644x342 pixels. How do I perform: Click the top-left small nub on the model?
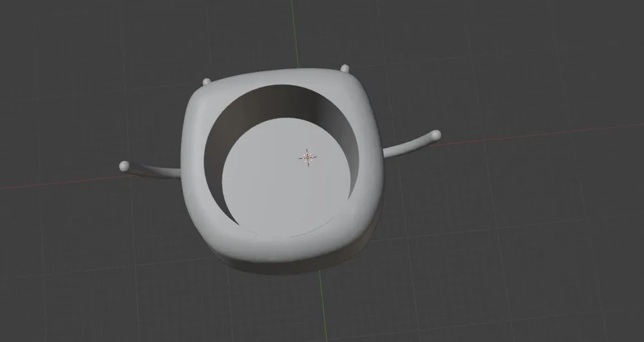coord(207,82)
